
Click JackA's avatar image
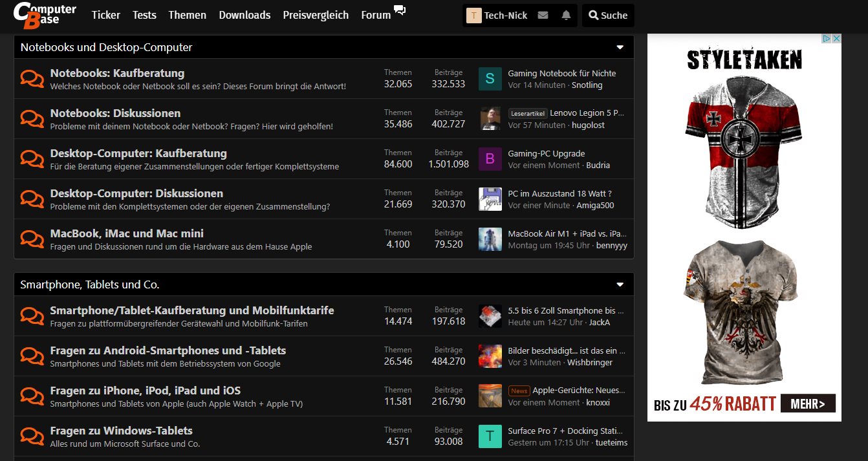490,316
